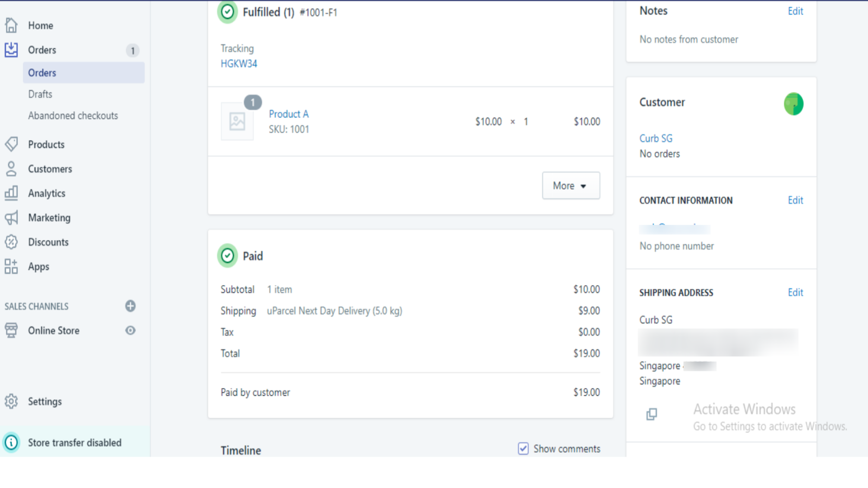Click the Analytics bar-chart icon
This screenshot has height=488, width=868.
pos(11,193)
